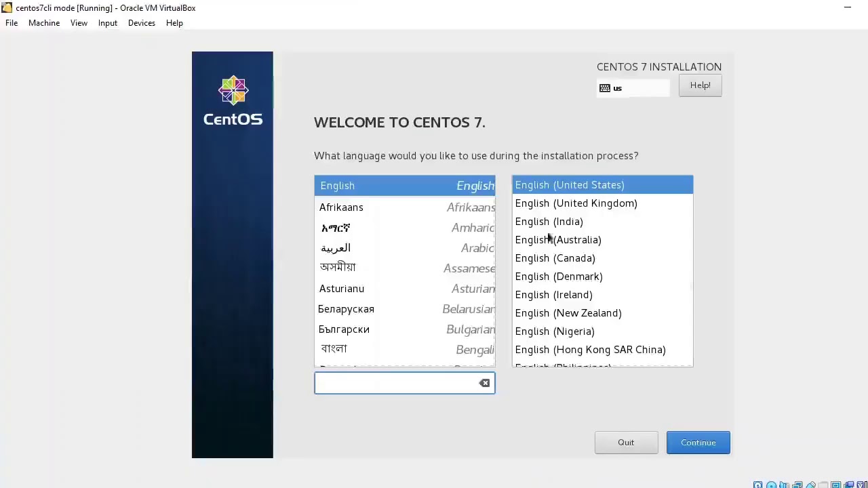Image resolution: width=868 pixels, height=488 pixels.
Task: Click the Help! button in the installer
Action: (700, 85)
